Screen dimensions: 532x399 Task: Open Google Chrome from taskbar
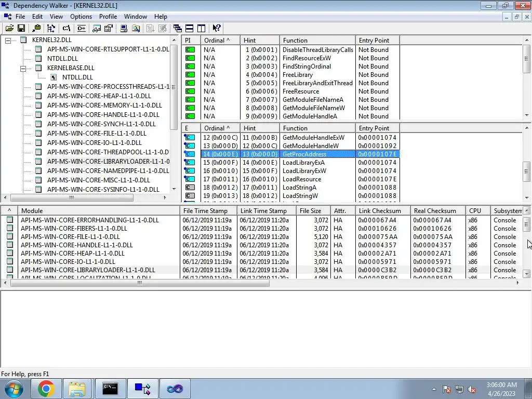pos(46,389)
